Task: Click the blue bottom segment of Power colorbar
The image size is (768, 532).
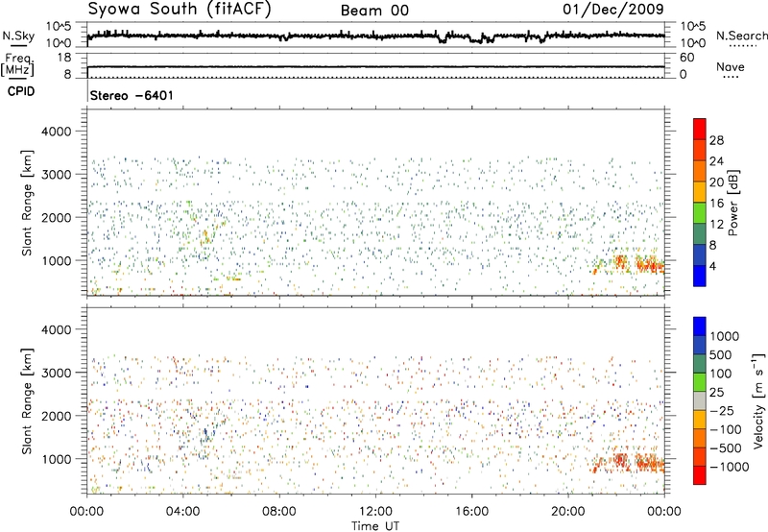Action: click(700, 276)
